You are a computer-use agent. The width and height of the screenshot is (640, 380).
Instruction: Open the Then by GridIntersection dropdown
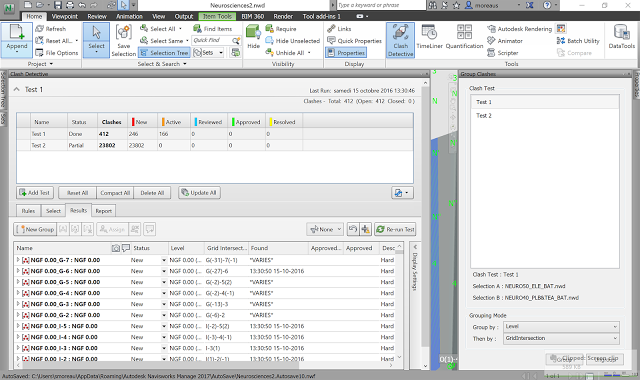(561, 338)
